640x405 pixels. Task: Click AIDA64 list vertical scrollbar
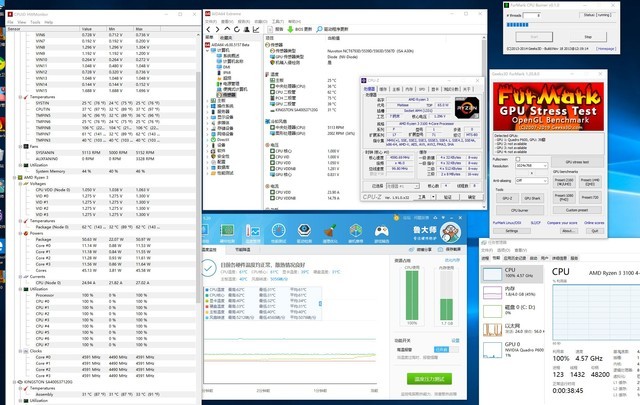click(x=484, y=122)
